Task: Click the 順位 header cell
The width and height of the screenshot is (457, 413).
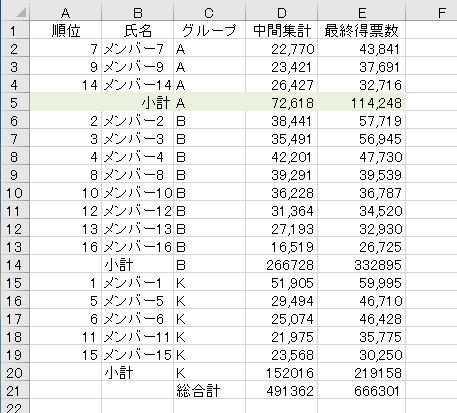Action: tap(65, 31)
